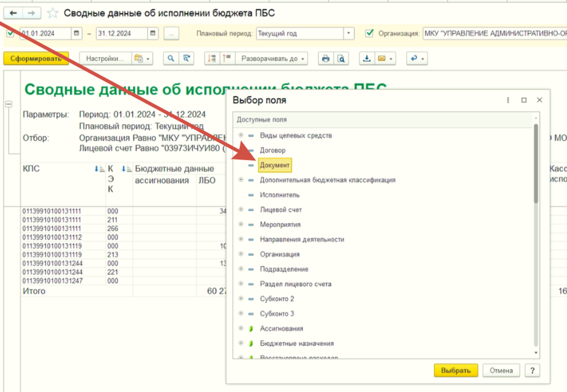
Task: Click the forward navigation arrow
Action: pos(32,13)
